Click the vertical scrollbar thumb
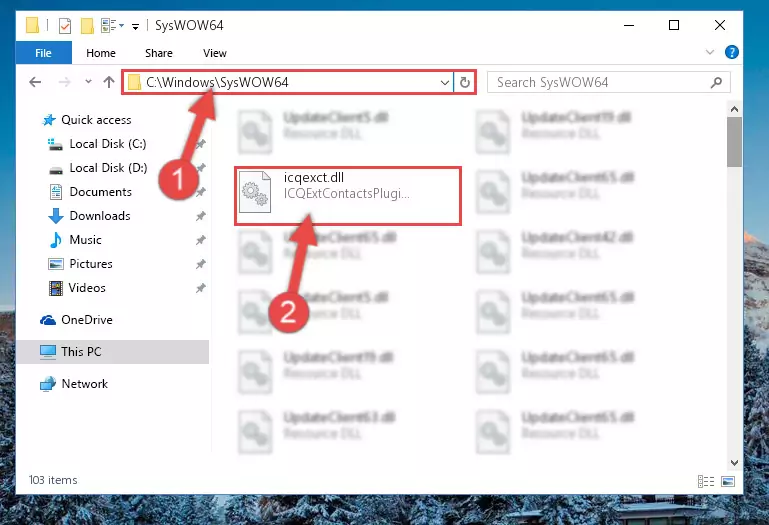 point(734,142)
